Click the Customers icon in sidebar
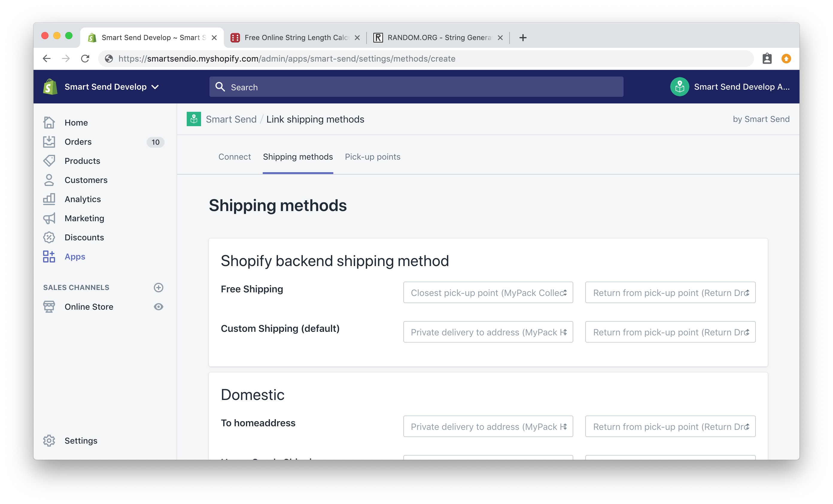 tap(49, 179)
